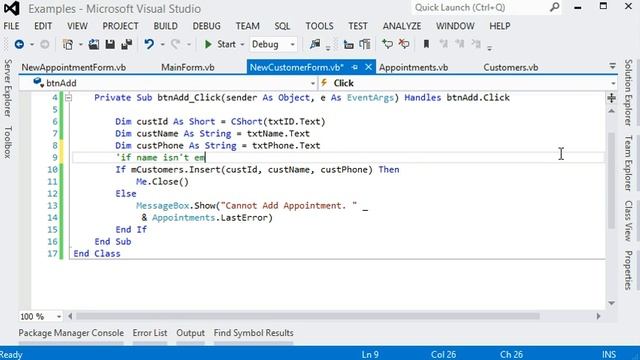Image resolution: width=640 pixels, height=360 pixels.
Task: Click the red-x icon before the bookmark
Action: point(404,44)
